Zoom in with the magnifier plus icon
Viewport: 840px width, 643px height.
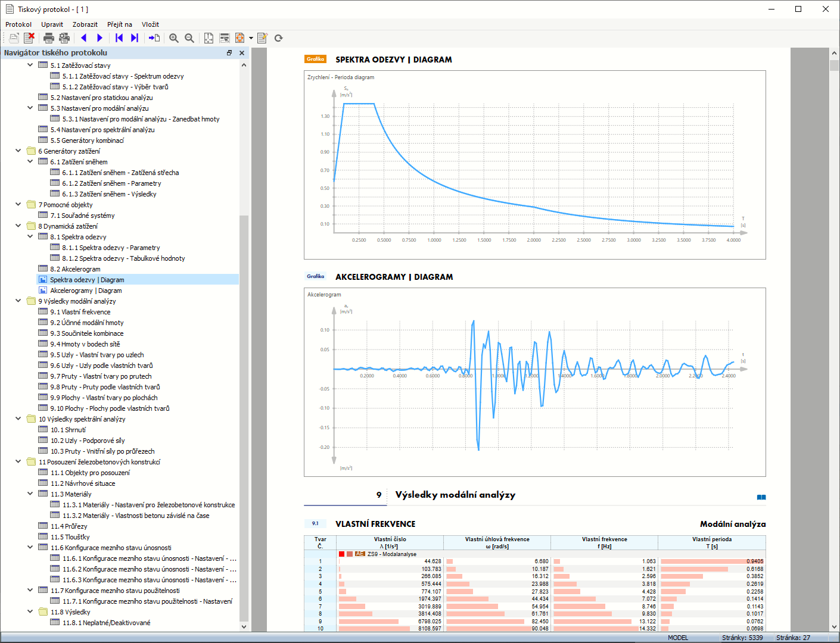[x=174, y=38]
